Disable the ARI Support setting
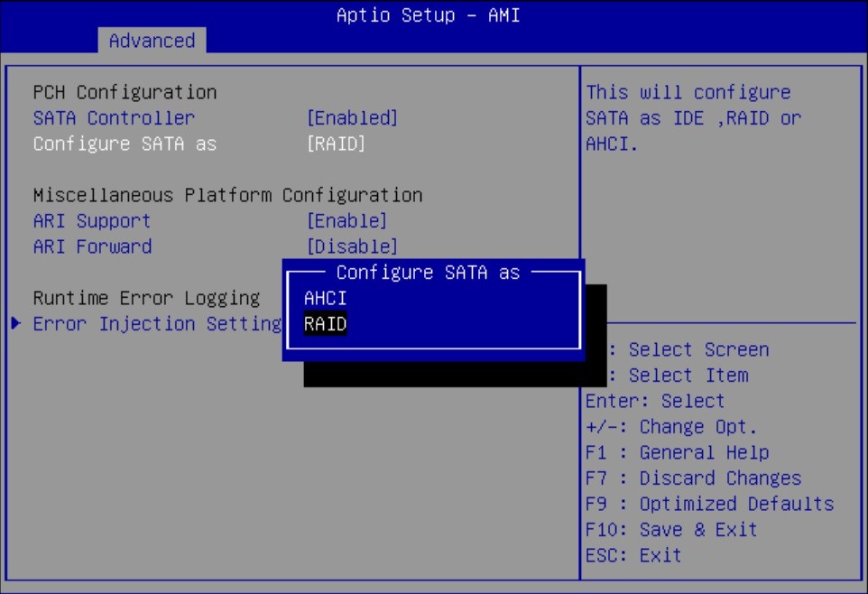Image resolution: width=868 pixels, height=594 pixels. coord(347,220)
